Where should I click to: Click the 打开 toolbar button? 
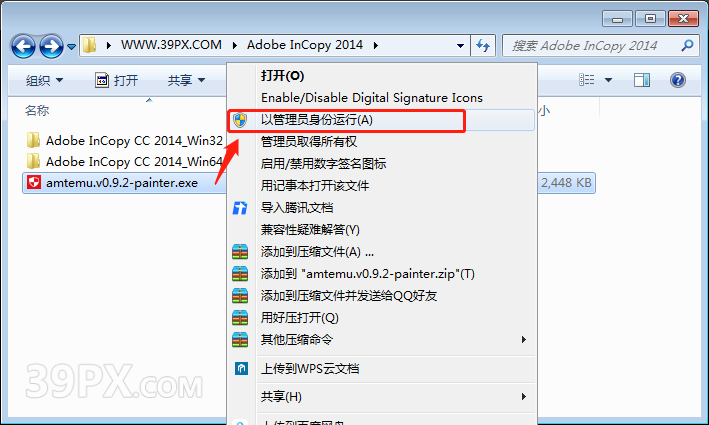(117, 80)
